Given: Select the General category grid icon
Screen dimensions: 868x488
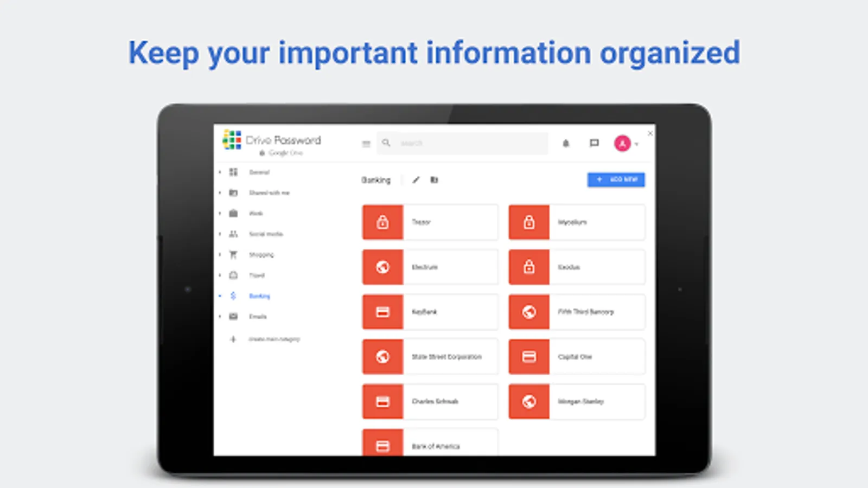Looking at the screenshot, I should pos(233,172).
